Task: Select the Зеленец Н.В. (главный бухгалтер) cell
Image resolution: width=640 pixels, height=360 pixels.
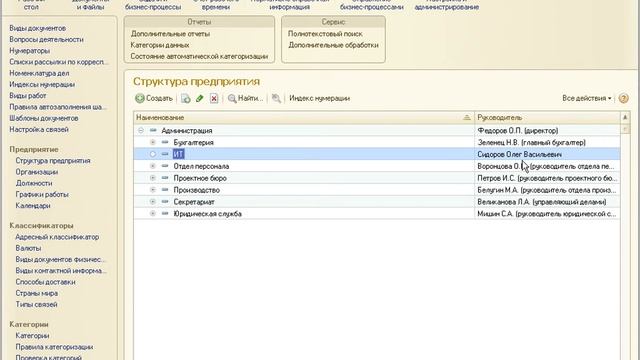Action: click(547, 142)
